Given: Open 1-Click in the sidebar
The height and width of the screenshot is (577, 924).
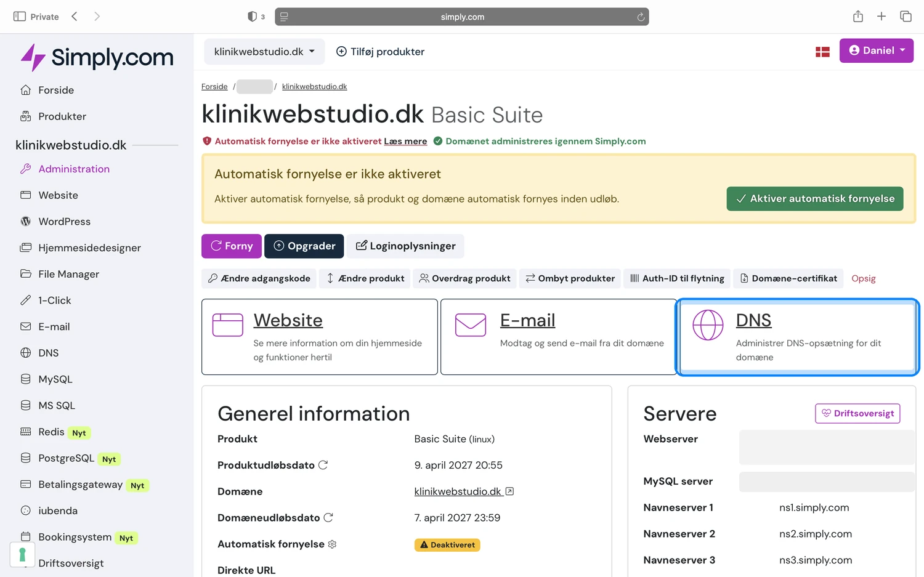Looking at the screenshot, I should point(54,301).
